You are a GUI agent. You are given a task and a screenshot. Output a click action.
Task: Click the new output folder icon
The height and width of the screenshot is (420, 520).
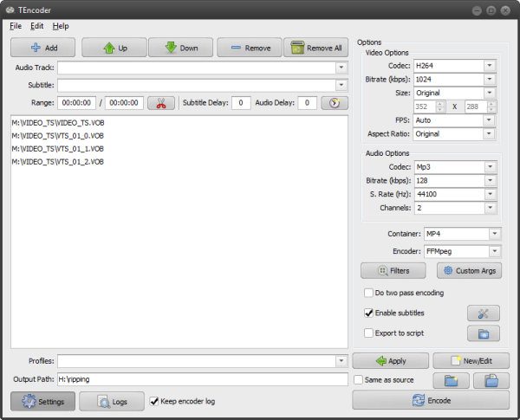pyautogui.click(x=451, y=380)
